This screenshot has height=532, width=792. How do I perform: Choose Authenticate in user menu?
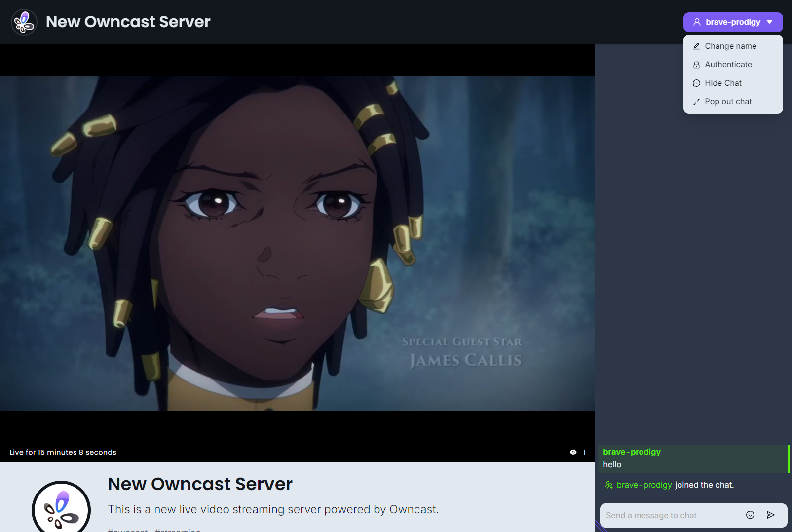point(733,65)
